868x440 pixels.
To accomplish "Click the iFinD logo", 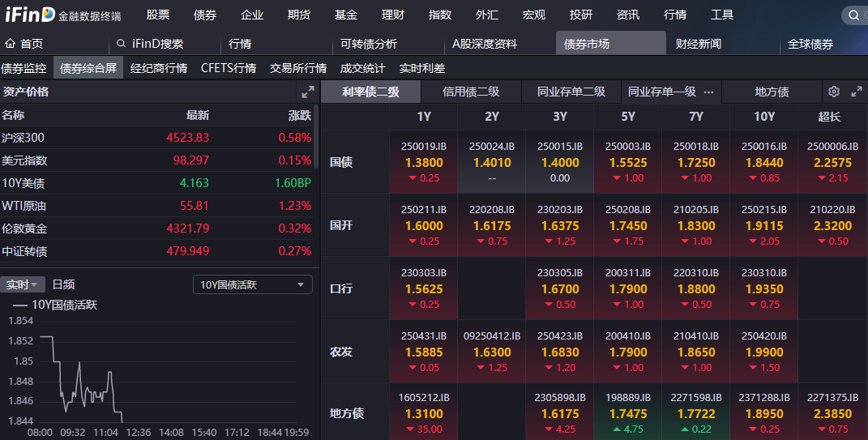I will tap(30, 15).
